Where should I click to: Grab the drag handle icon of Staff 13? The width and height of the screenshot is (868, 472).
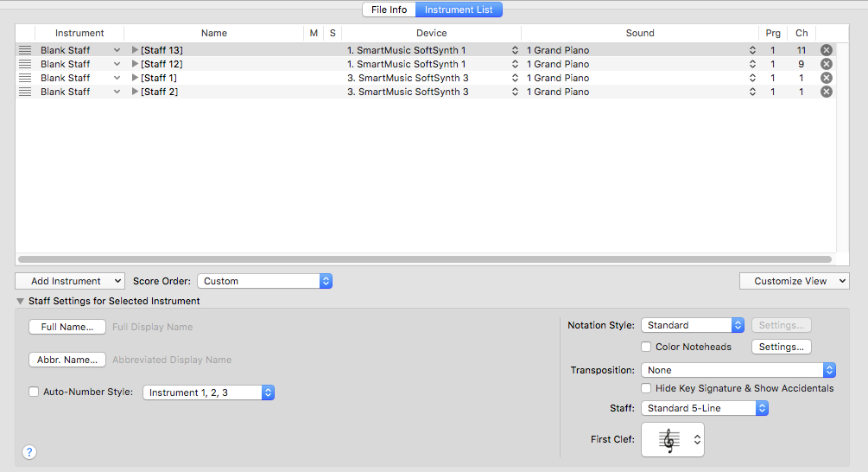pos(25,50)
